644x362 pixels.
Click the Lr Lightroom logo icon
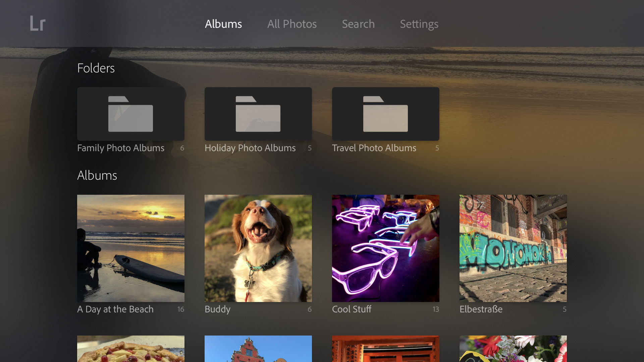(37, 23)
